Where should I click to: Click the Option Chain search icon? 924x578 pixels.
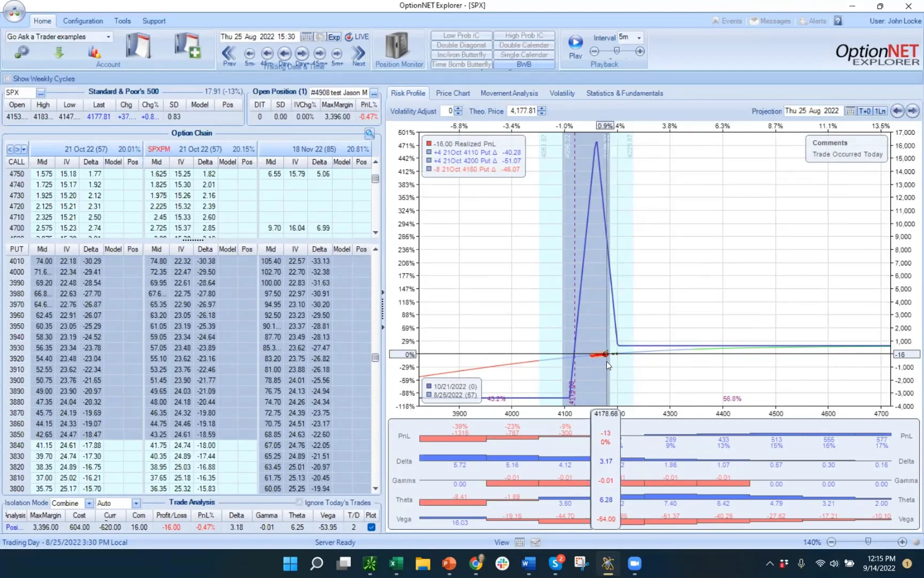click(x=369, y=133)
